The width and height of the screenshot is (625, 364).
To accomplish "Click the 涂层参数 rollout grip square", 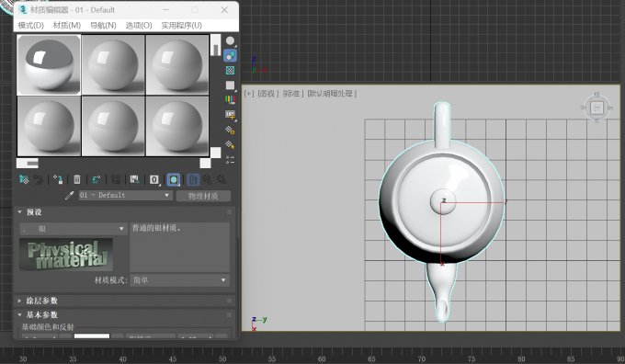I will [229, 301].
